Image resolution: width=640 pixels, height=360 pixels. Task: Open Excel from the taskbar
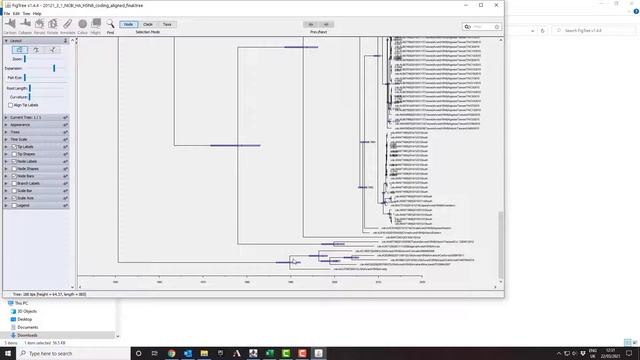click(269, 353)
